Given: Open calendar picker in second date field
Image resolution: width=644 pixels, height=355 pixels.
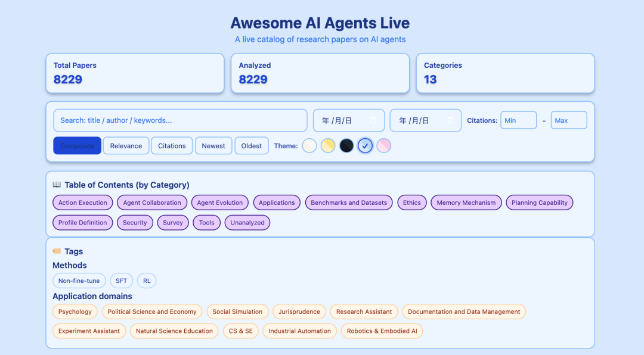Looking at the screenshot, I should pyautogui.click(x=450, y=120).
